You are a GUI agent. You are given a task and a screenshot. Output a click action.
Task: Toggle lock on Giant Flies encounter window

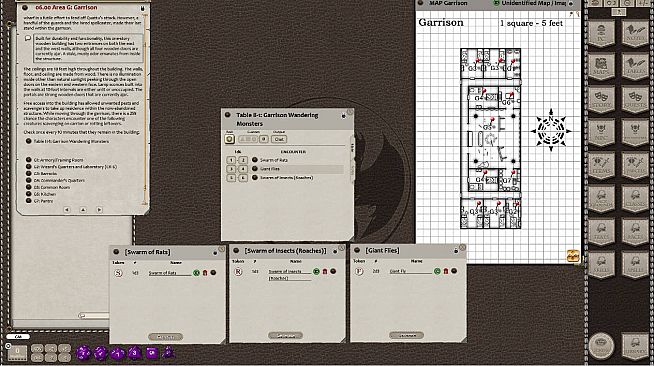coord(455,251)
